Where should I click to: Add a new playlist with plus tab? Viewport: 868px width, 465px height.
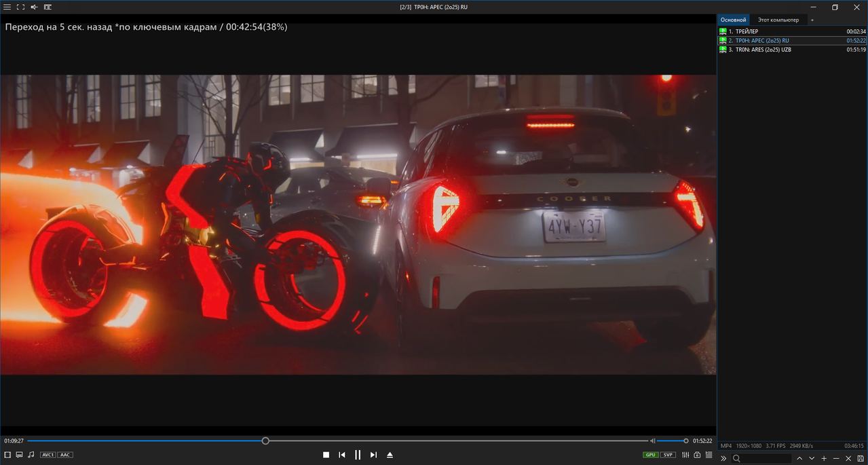[812, 20]
